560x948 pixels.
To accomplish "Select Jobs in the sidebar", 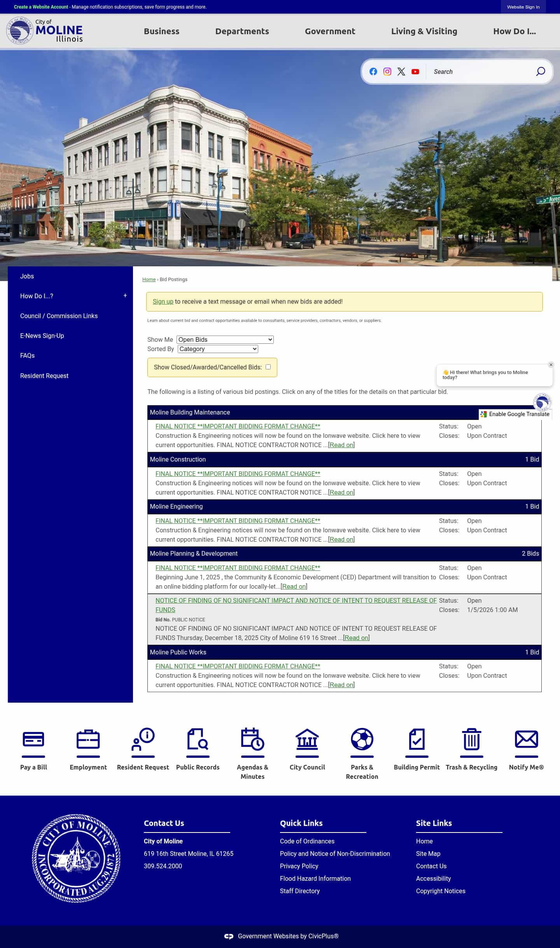I will pyautogui.click(x=27, y=276).
